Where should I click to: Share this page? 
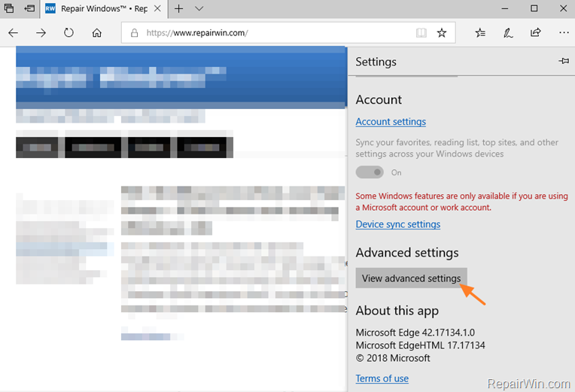pos(535,32)
